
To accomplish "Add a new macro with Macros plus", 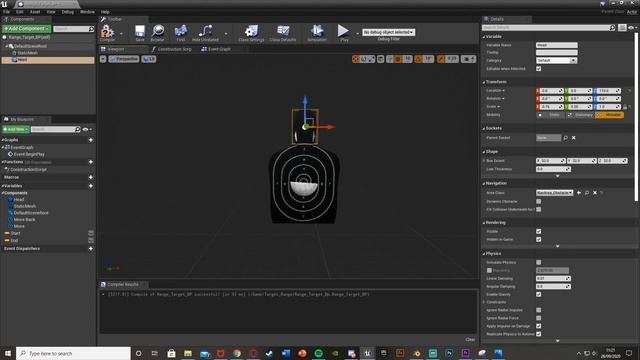I will tap(91, 178).
